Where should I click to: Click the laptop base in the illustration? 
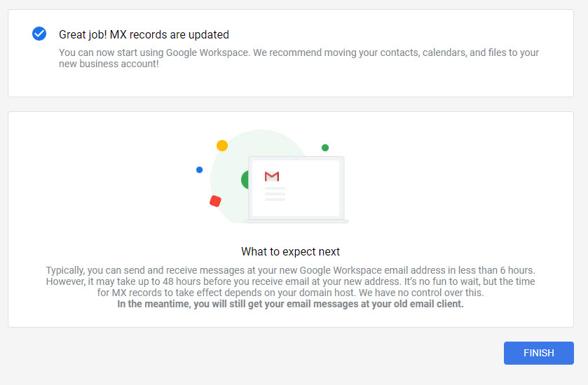click(x=296, y=221)
